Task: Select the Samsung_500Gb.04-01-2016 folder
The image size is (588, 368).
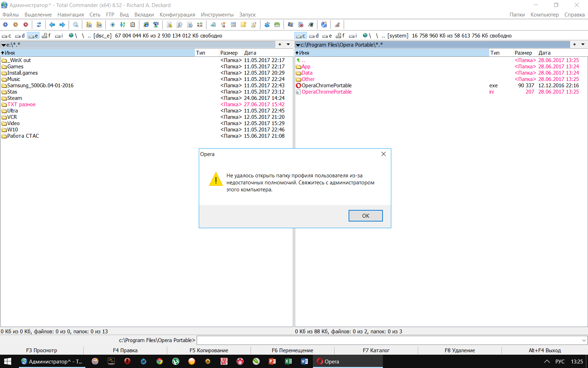Action: point(40,86)
